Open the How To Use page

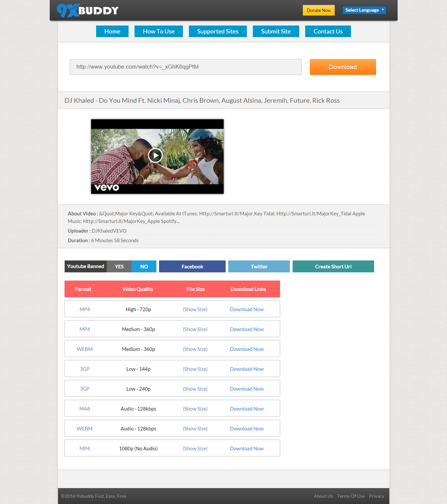coord(159,31)
